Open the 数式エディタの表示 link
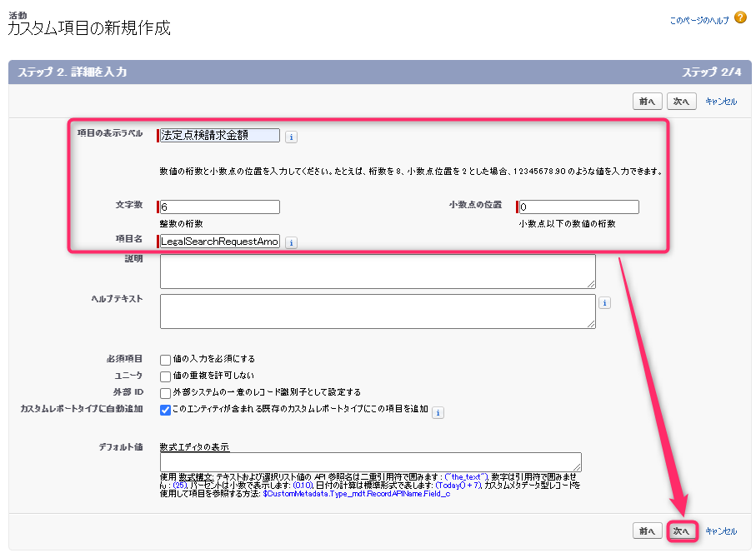 [194, 446]
